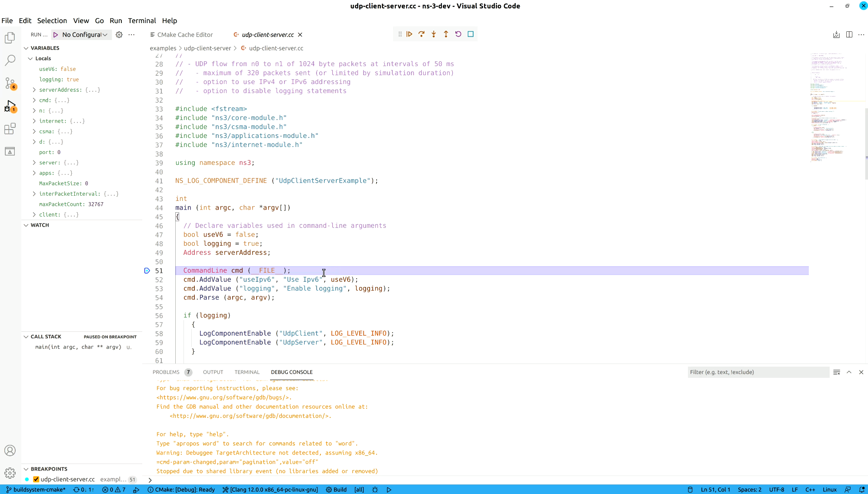
Task: Step out of the current function
Action: (x=446, y=34)
